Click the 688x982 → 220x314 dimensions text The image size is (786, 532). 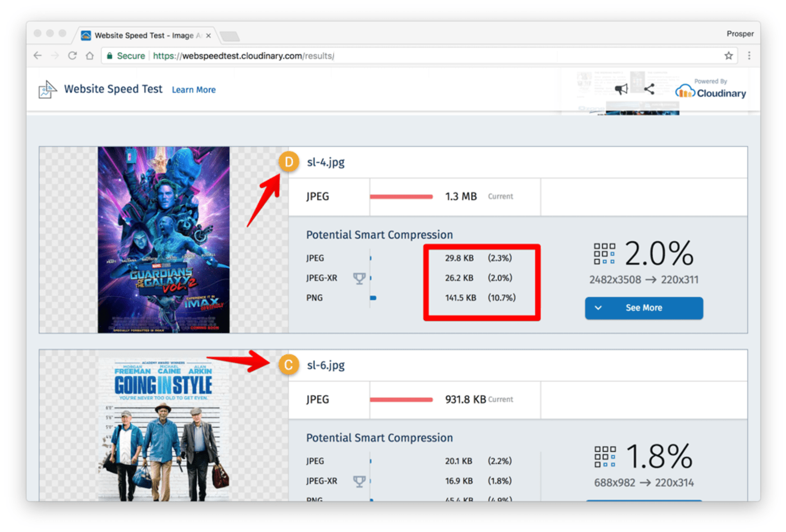click(x=644, y=483)
